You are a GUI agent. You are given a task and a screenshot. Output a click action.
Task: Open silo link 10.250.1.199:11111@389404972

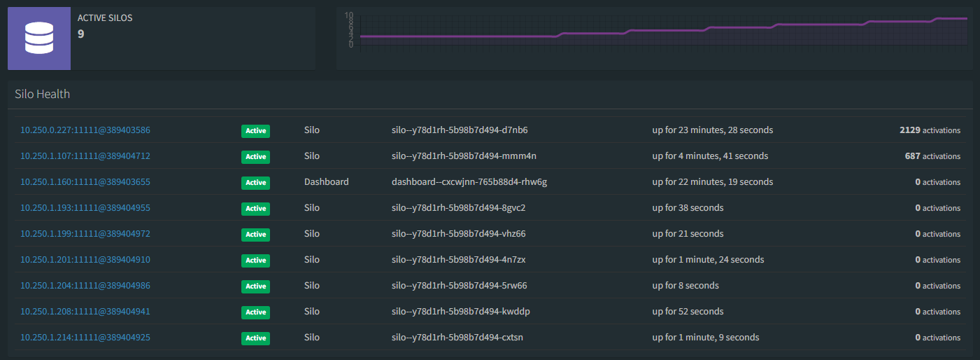85,234
